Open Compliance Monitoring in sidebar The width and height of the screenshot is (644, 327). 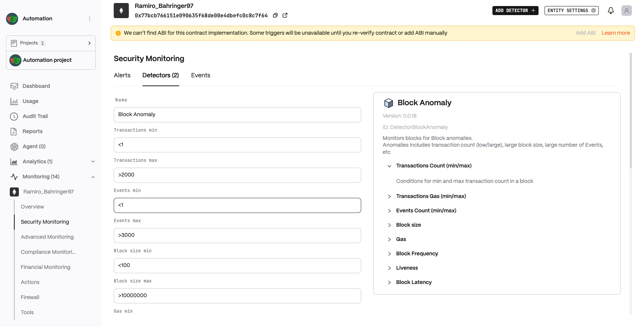tap(48, 252)
